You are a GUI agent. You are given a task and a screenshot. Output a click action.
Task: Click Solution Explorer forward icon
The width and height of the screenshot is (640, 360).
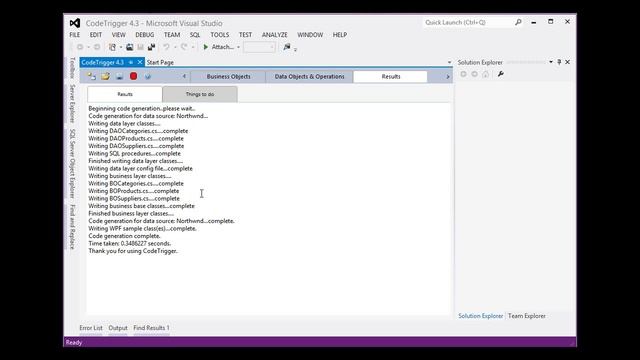(474, 74)
